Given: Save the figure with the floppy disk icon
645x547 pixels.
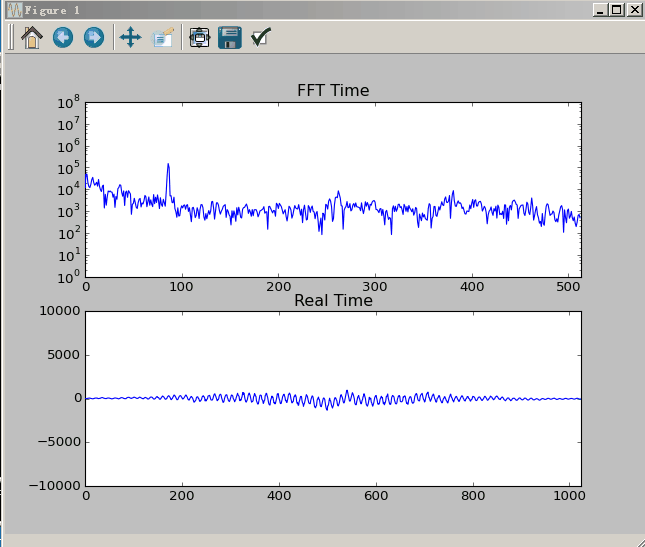Looking at the screenshot, I should [x=230, y=38].
